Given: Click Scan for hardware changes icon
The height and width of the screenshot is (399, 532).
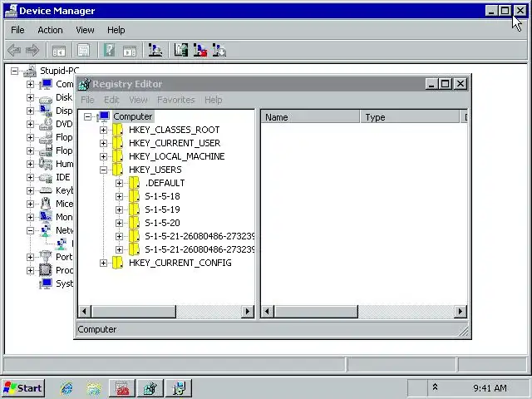Looking at the screenshot, I should coord(155,50).
